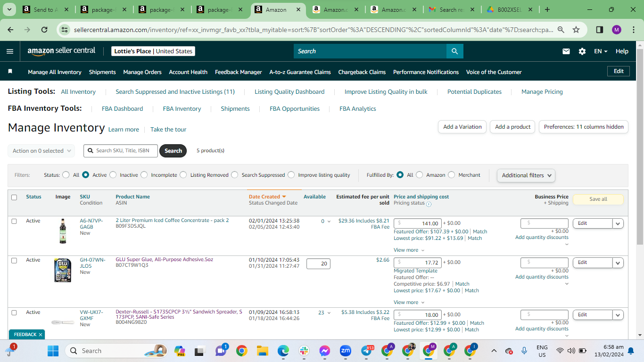Open a new browser tab

[x=547, y=9]
